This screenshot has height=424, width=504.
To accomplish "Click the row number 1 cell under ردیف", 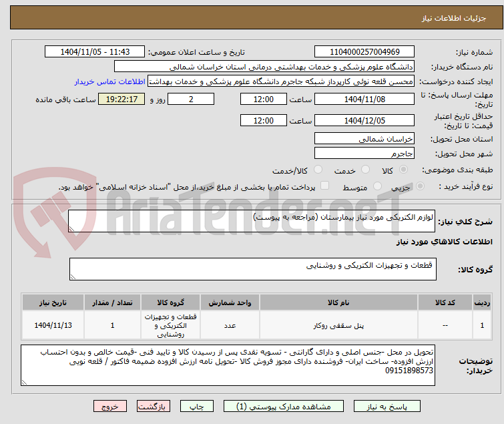I will point(482,325).
